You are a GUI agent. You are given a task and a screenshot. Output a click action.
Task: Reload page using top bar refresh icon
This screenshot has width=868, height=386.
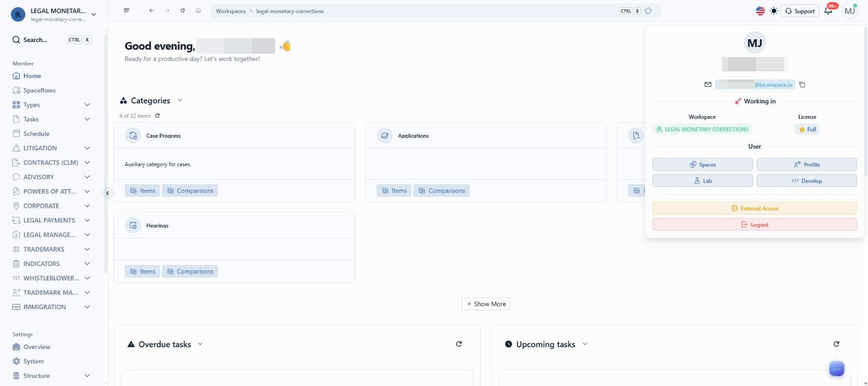(x=182, y=11)
